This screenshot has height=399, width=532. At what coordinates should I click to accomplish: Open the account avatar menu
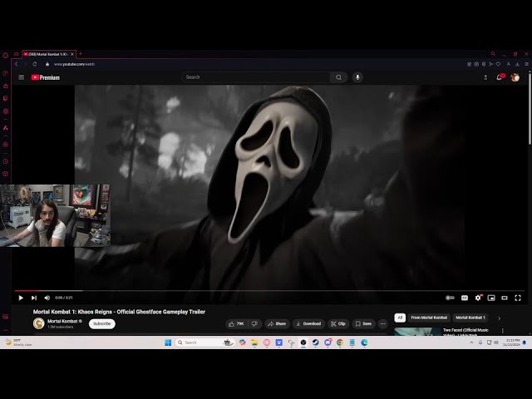[515, 77]
